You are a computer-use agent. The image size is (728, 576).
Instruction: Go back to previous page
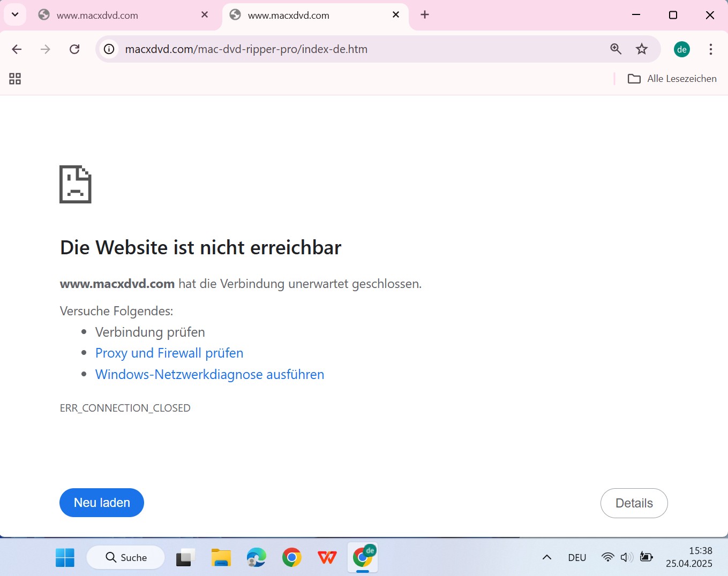point(17,49)
